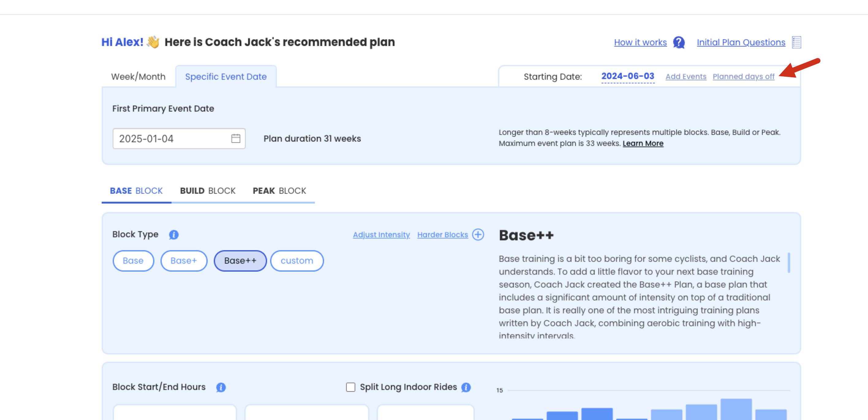Open the calendar picker icon in event date field

236,138
